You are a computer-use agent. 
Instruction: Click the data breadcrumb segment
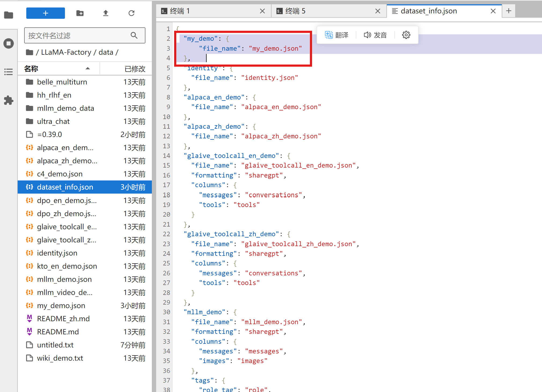[x=106, y=52]
